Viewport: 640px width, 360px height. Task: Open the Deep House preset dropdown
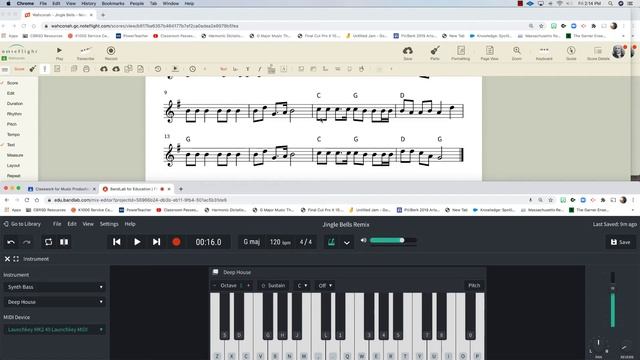(x=54, y=302)
